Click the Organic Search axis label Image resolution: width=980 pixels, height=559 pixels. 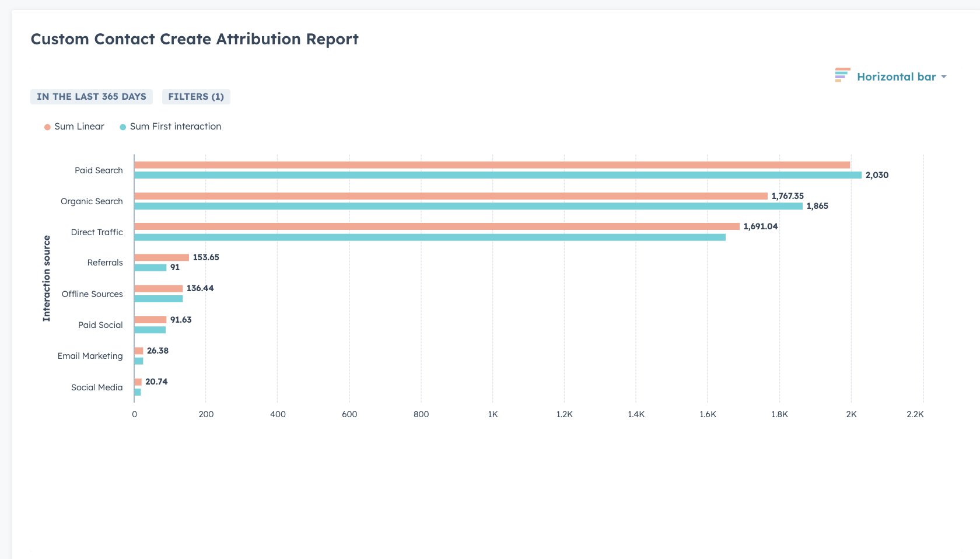pos(92,201)
